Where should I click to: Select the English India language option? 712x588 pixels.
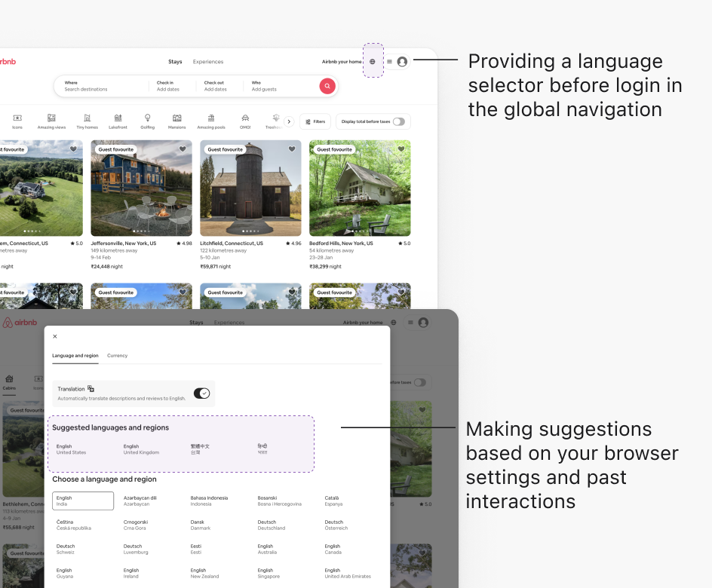coord(83,501)
